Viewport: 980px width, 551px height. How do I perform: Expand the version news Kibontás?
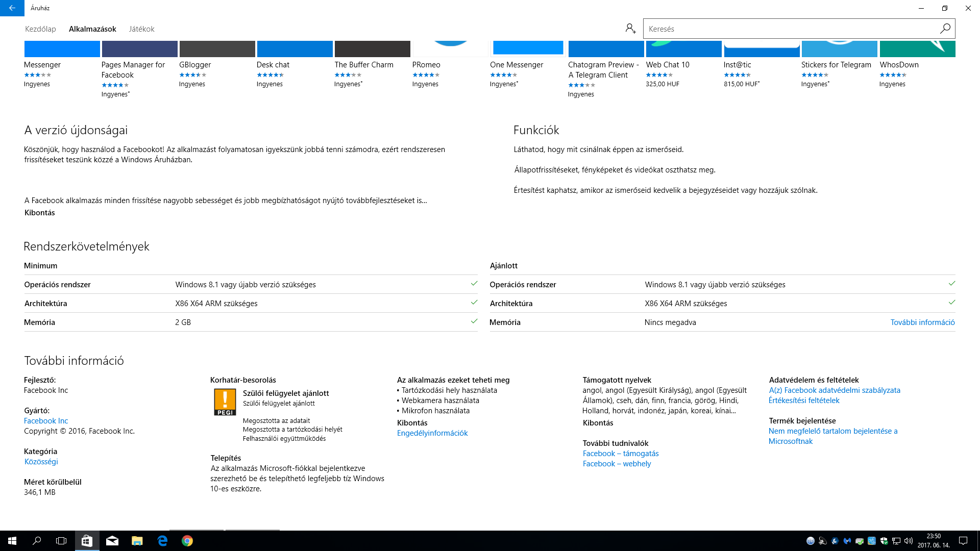[x=39, y=213]
